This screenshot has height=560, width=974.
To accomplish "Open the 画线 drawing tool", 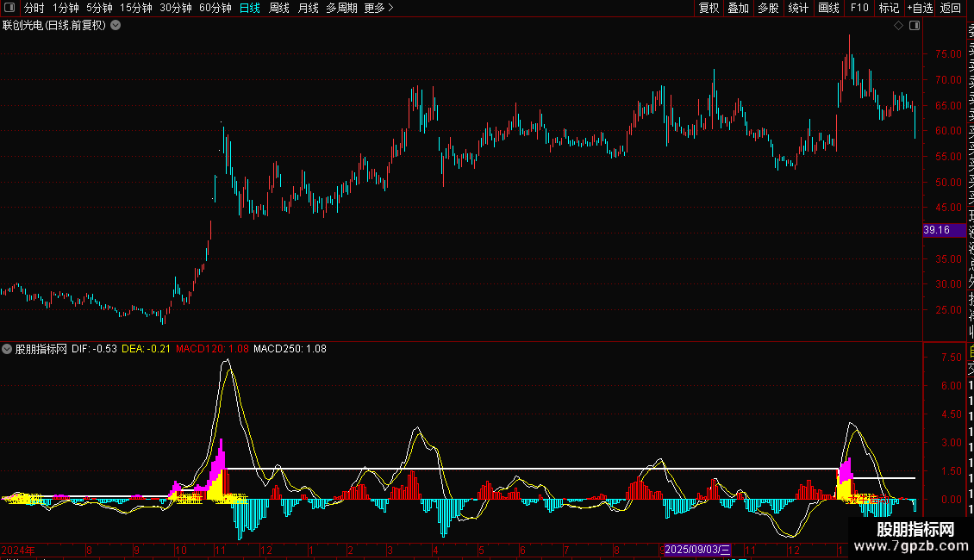I will pos(828,8).
